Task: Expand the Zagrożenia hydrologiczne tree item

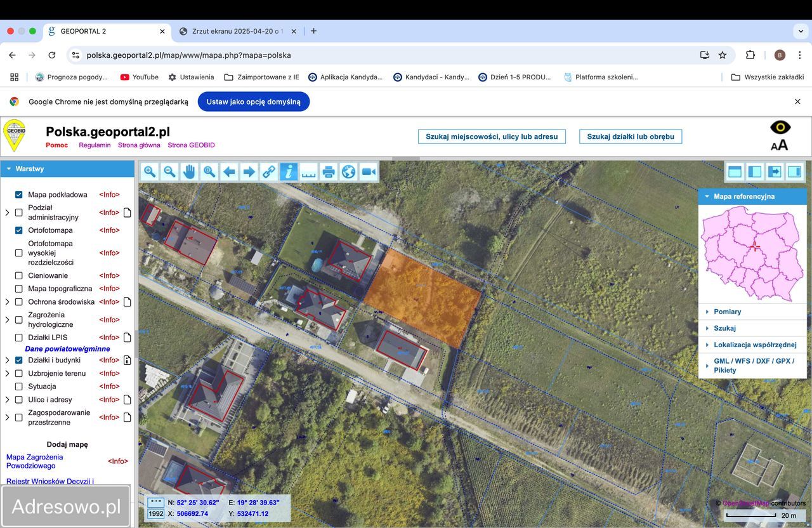Action: click(6, 319)
